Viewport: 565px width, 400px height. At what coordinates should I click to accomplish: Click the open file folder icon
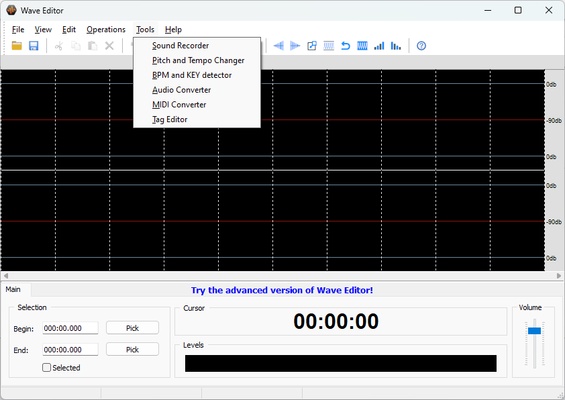click(17, 46)
